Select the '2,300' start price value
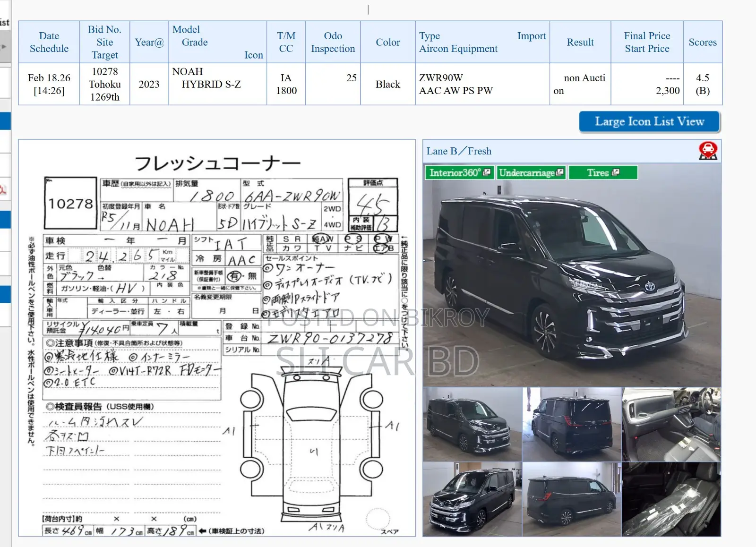 point(668,91)
